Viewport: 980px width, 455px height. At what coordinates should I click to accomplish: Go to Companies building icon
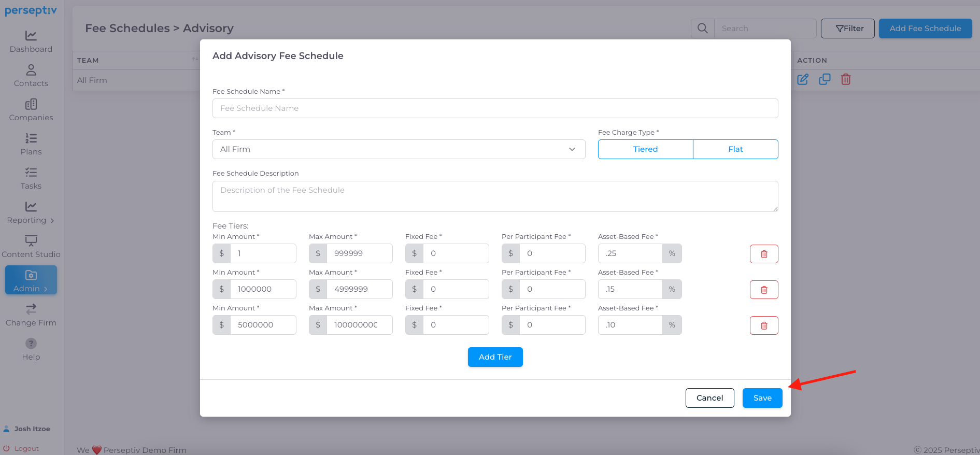click(31, 104)
